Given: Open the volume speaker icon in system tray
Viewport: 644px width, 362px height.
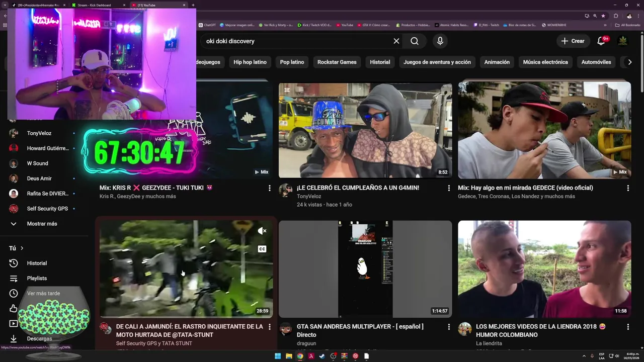Looking at the screenshot, I should coord(617,356).
